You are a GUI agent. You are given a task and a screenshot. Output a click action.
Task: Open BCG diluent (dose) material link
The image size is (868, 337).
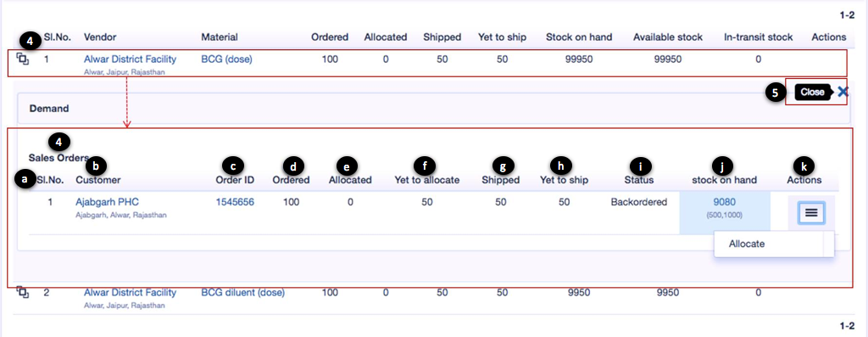243,293
